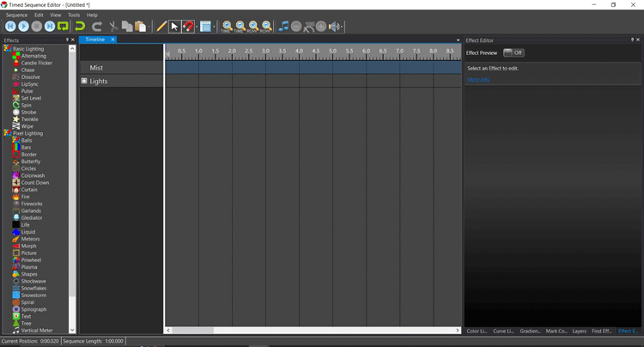Viewport: 644px width, 347px height.
Task: Select the Fireworks effect
Action: 32,204
